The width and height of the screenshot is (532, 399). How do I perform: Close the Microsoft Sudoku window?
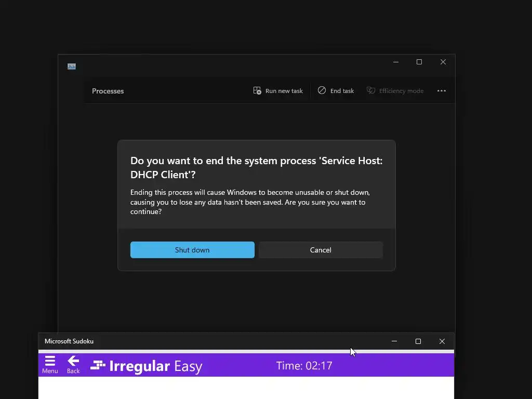coord(442,341)
